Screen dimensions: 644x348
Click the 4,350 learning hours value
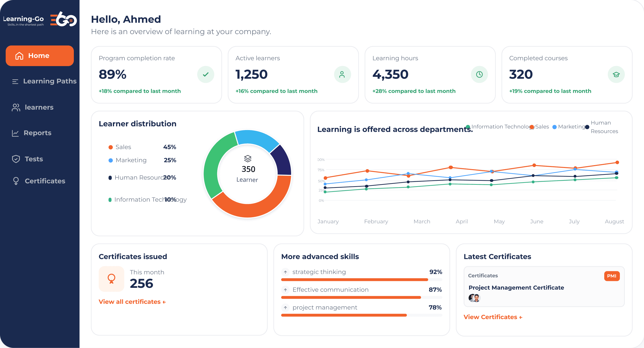390,75
